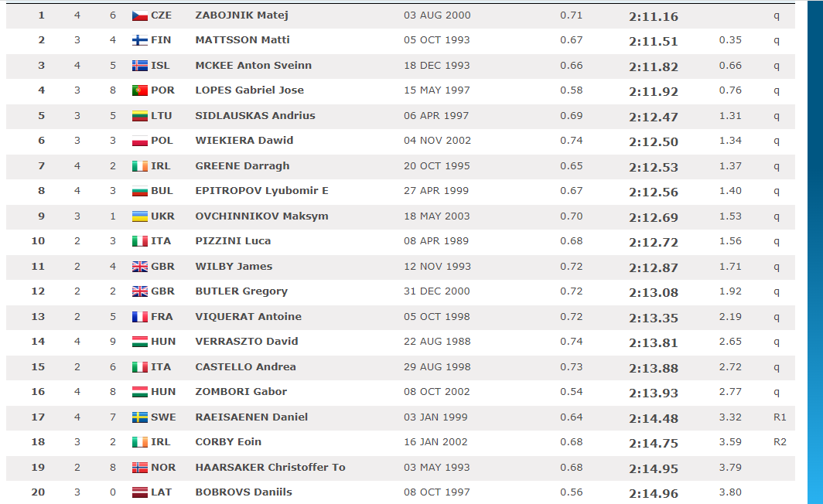Click the blue vertical bar at right edge
Screen dimensions: 823x504
point(814,252)
